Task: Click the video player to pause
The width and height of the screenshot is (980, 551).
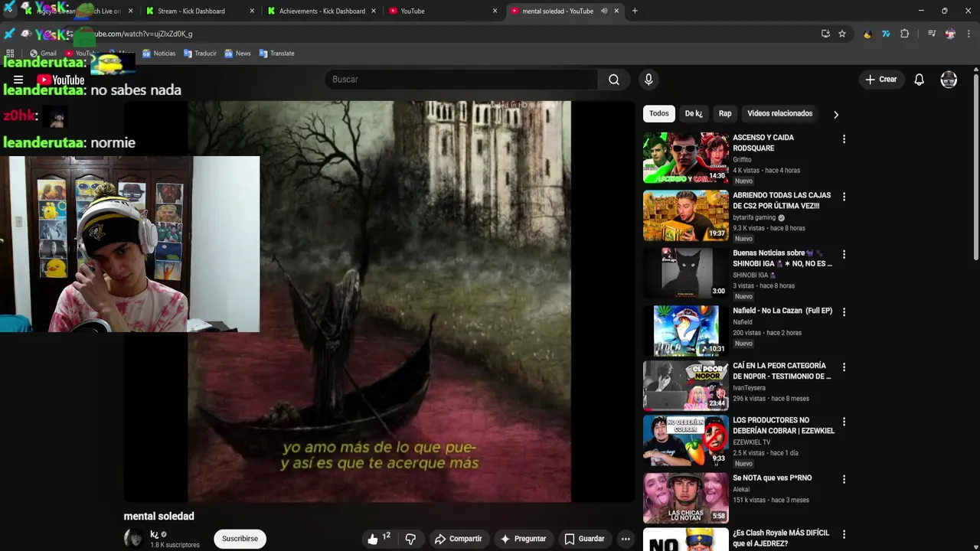Action: [379, 302]
